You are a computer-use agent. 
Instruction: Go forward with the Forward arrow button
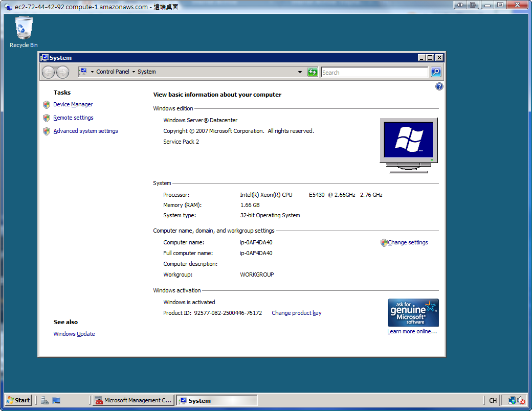62,72
